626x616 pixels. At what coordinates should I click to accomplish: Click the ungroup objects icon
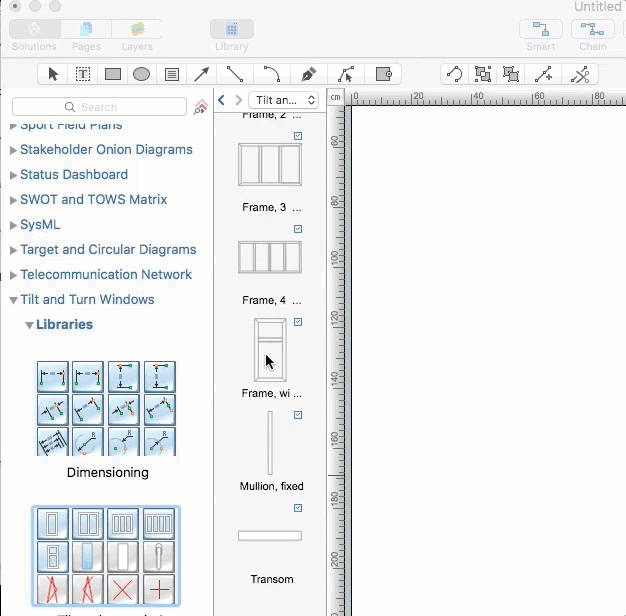(511, 74)
